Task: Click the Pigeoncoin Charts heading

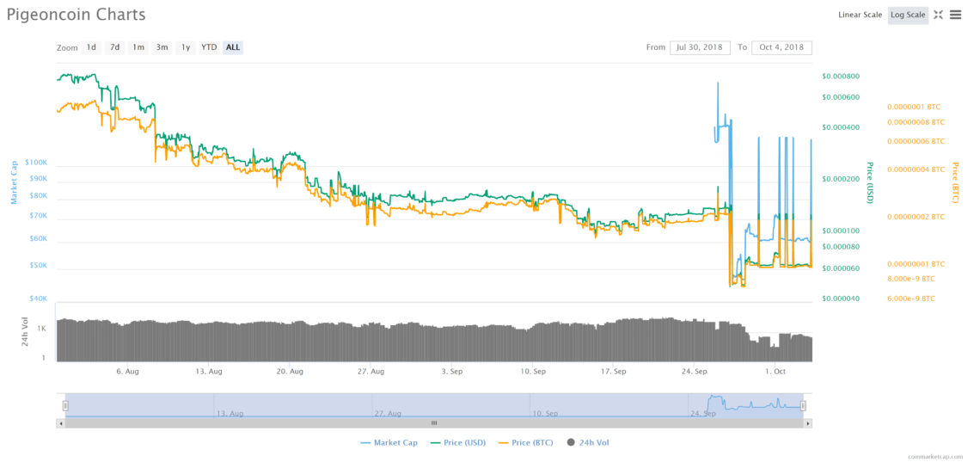Action: click(77, 15)
